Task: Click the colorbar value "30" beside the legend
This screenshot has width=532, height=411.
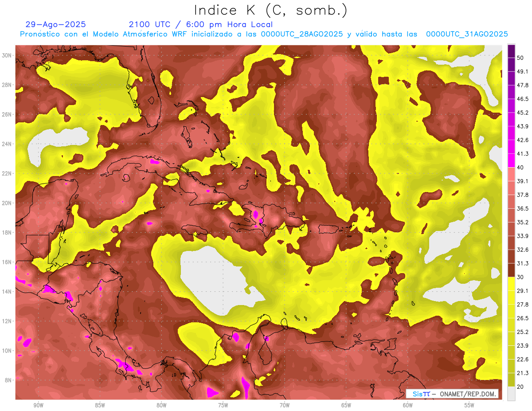Action: coord(520,277)
